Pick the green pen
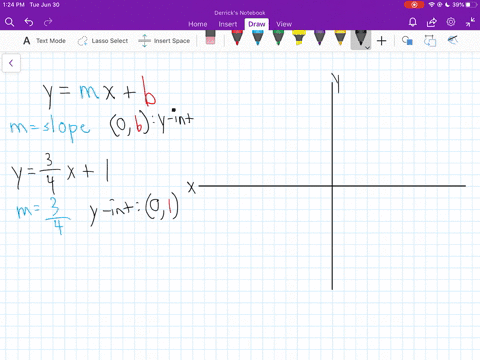Viewport: 480px width, 360px height. [x=278, y=37]
